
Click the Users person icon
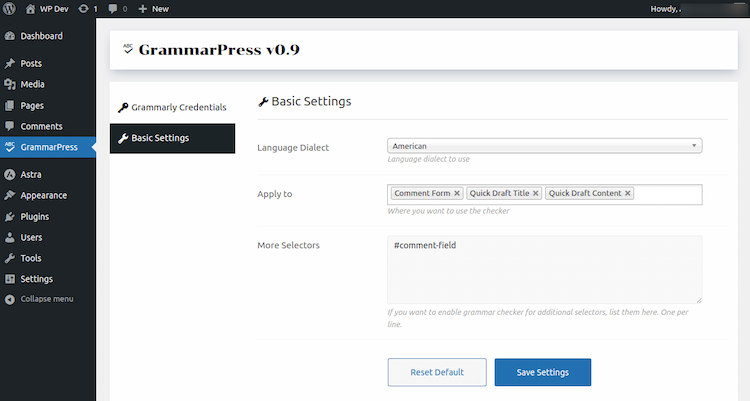tap(10, 237)
